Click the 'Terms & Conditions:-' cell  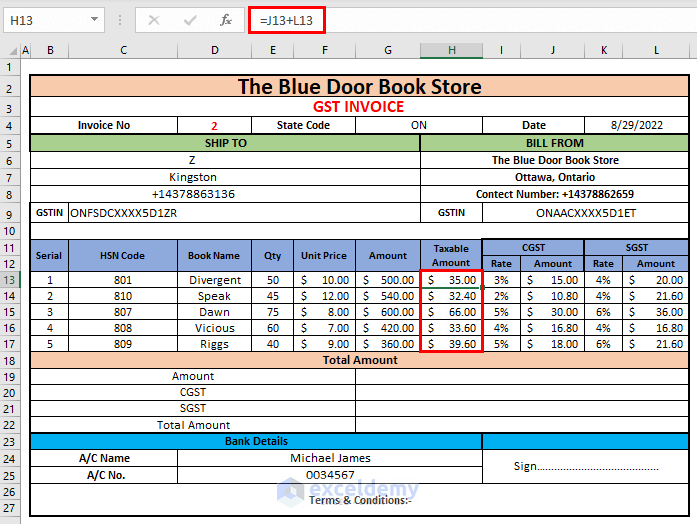pos(359,500)
